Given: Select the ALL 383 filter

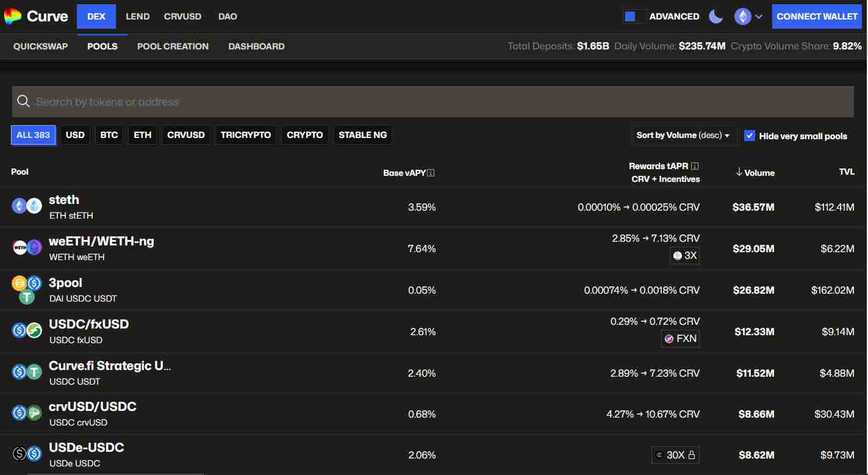Looking at the screenshot, I should [33, 135].
